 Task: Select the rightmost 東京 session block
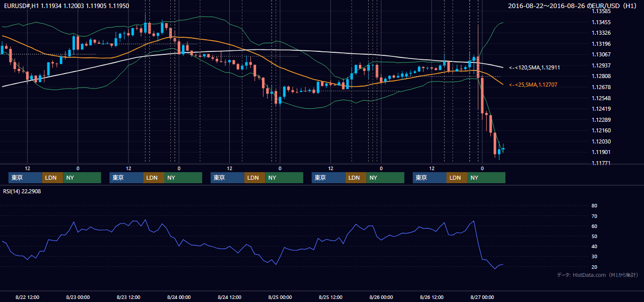click(x=429, y=178)
